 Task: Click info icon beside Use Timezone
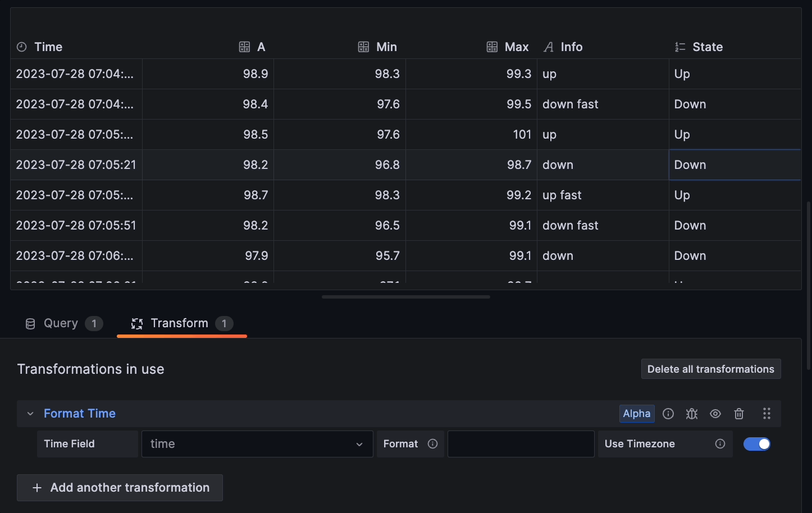(720, 444)
